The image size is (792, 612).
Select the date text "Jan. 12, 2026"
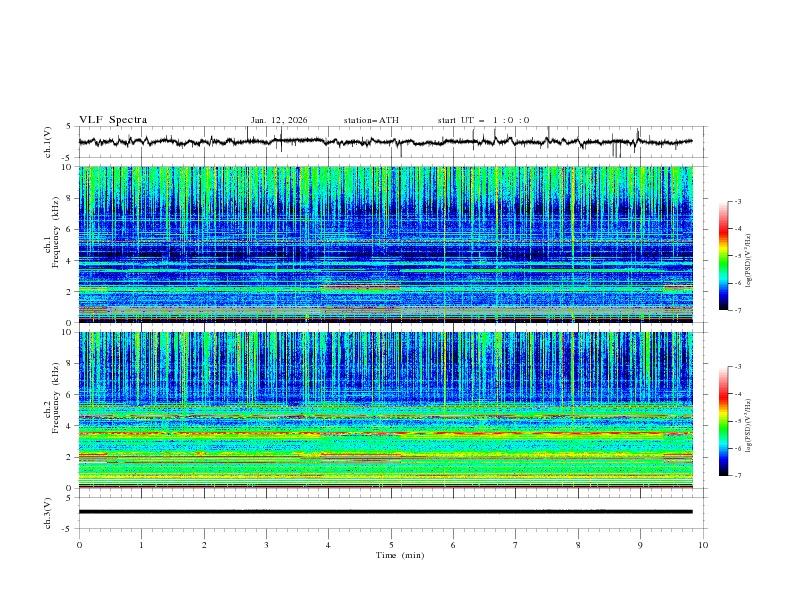click(279, 120)
